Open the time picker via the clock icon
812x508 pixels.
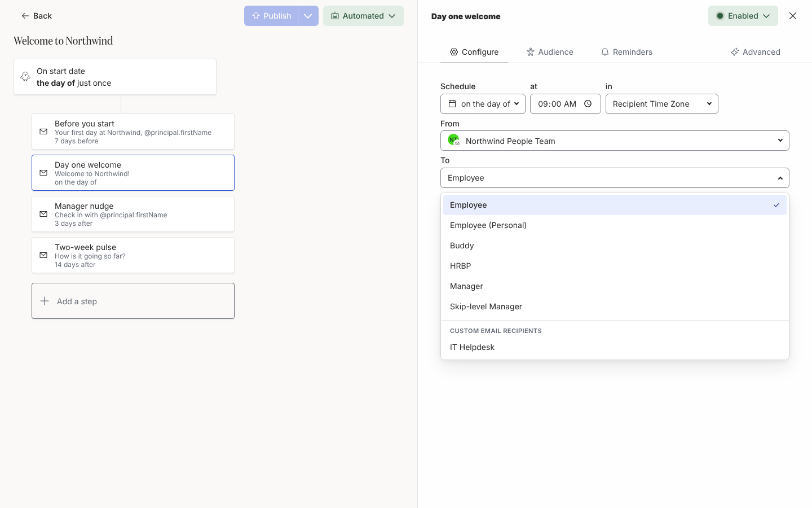[588, 104]
